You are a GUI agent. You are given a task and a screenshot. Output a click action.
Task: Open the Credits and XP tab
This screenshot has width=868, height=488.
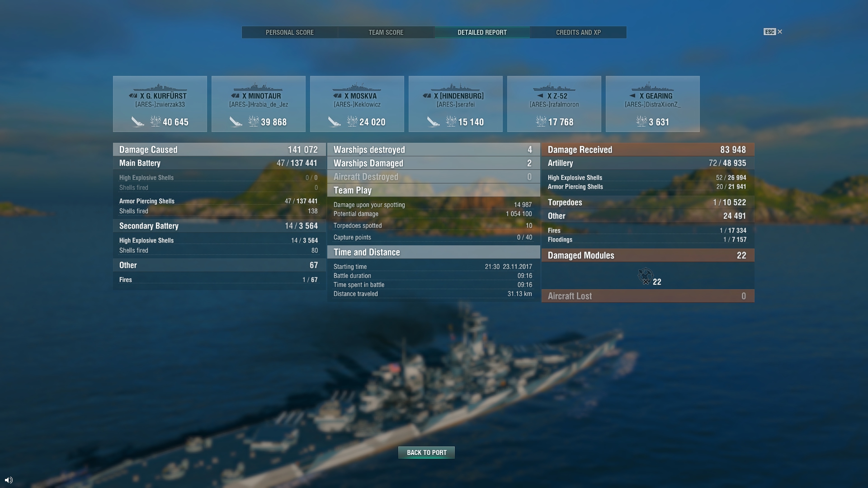click(x=579, y=33)
